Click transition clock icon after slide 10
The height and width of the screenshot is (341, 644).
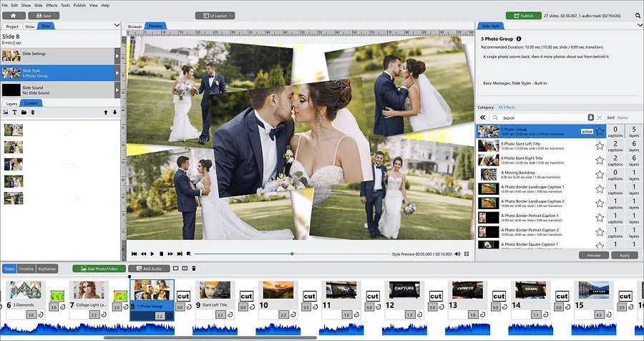[x=316, y=307]
